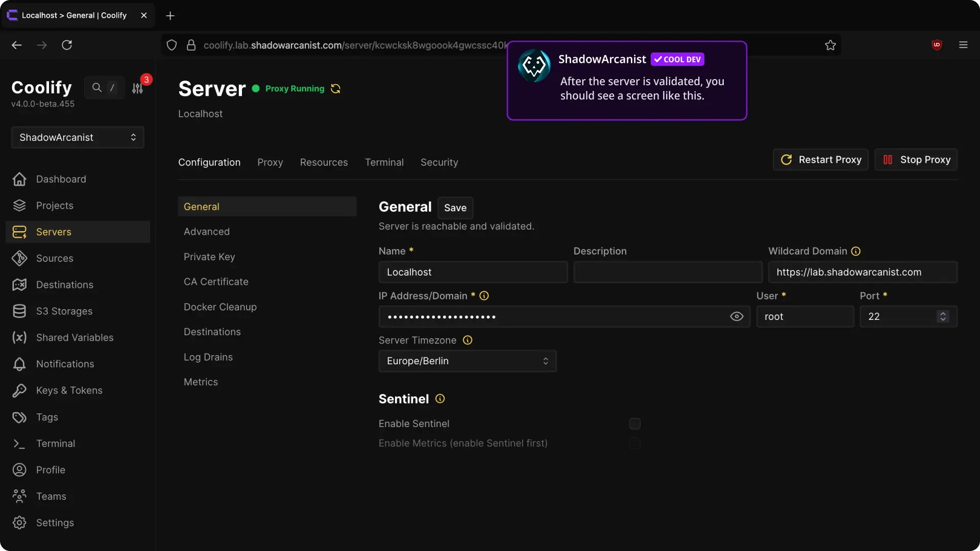Click the Wildcard Domain info icon
This screenshot has width=980, height=551.
click(856, 251)
